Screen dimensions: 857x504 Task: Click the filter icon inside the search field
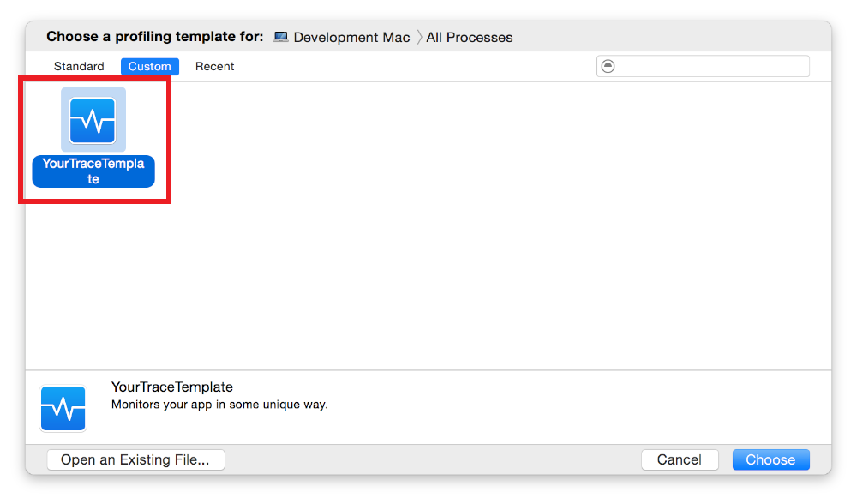(608, 66)
